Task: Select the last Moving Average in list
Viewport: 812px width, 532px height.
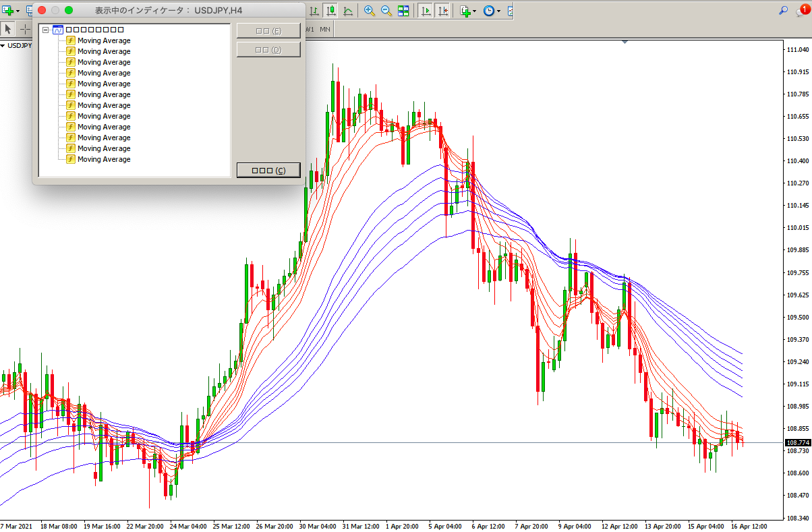Action: pyautogui.click(x=103, y=159)
